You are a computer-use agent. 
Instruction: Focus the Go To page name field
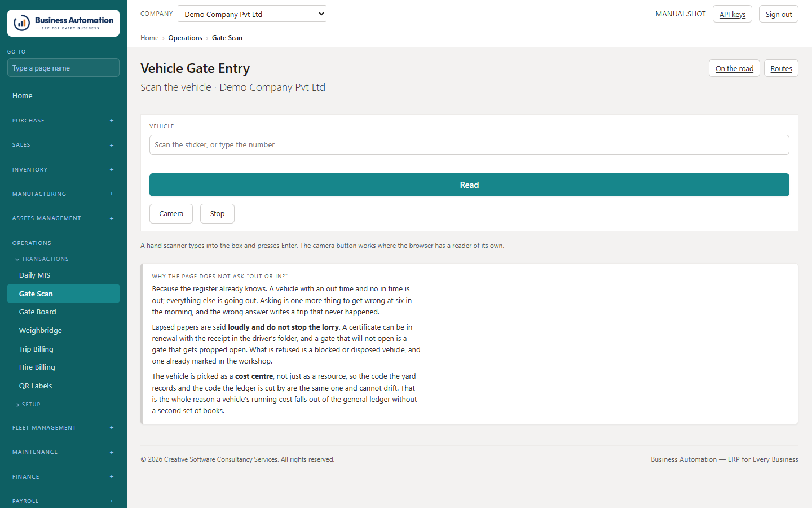coord(63,68)
